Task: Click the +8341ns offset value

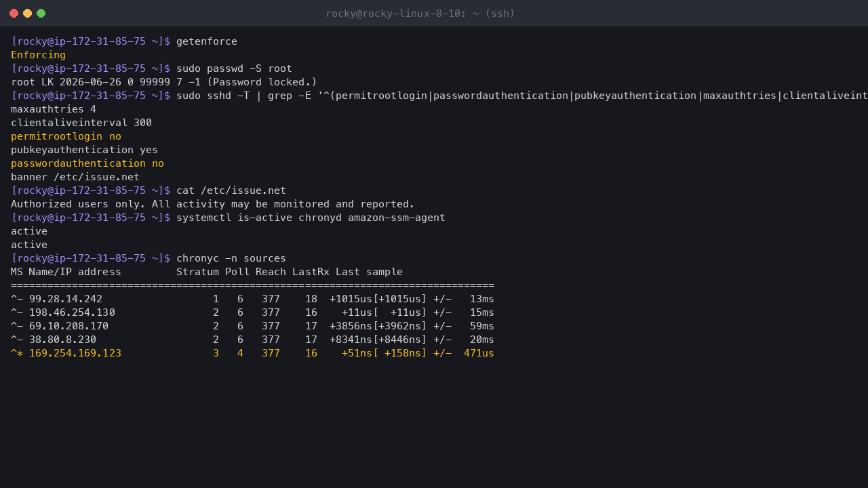Action: [x=351, y=340]
